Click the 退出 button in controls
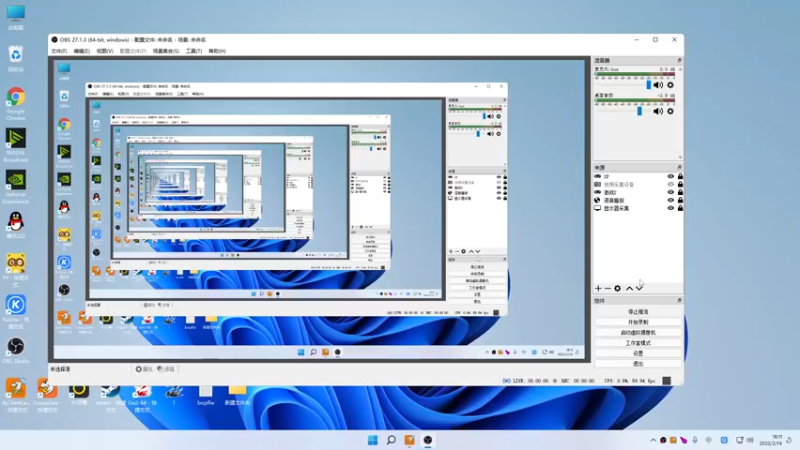 tap(638, 364)
